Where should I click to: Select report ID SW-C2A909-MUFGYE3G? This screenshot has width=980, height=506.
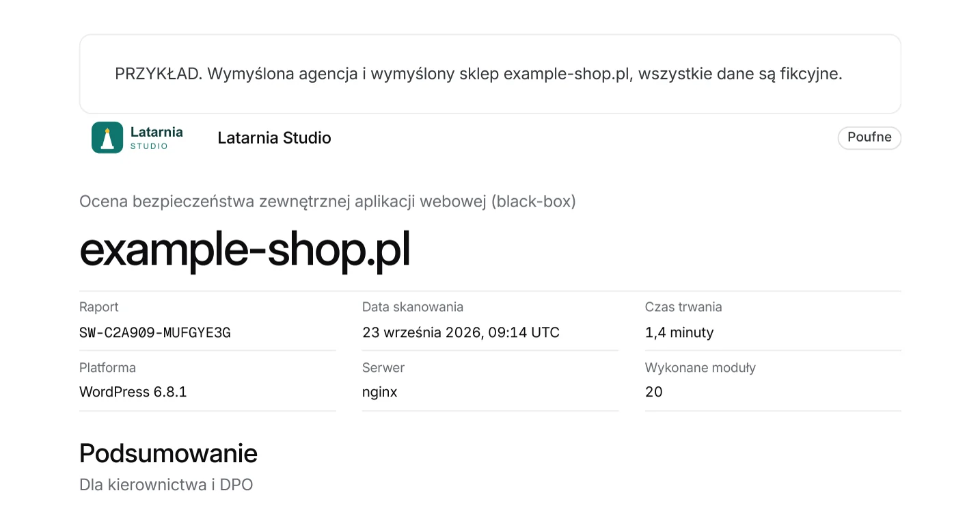[x=155, y=333]
